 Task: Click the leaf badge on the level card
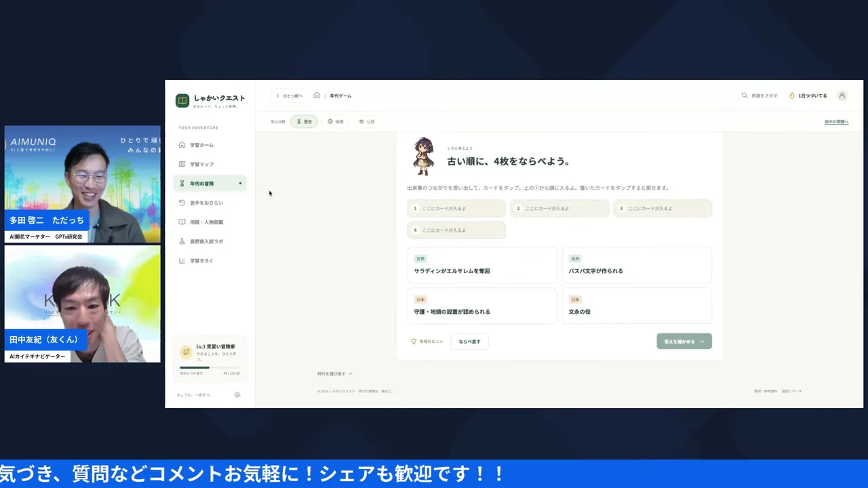[x=186, y=352]
